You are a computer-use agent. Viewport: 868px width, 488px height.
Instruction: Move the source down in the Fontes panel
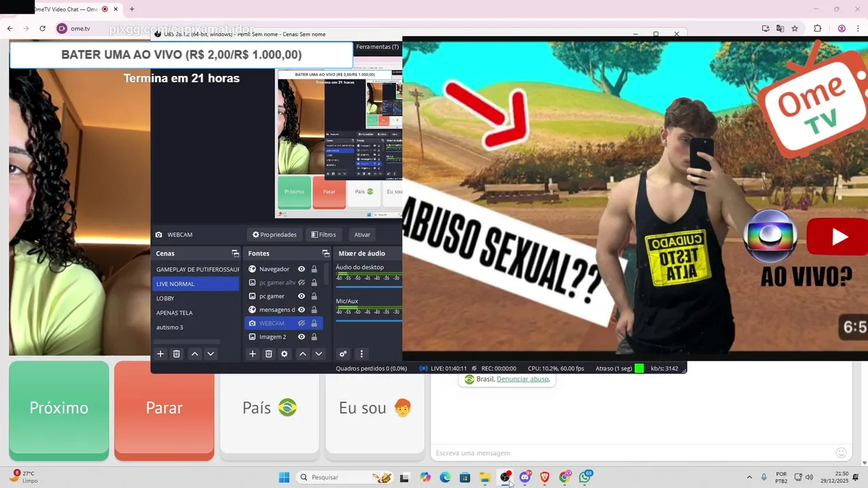[x=318, y=354]
